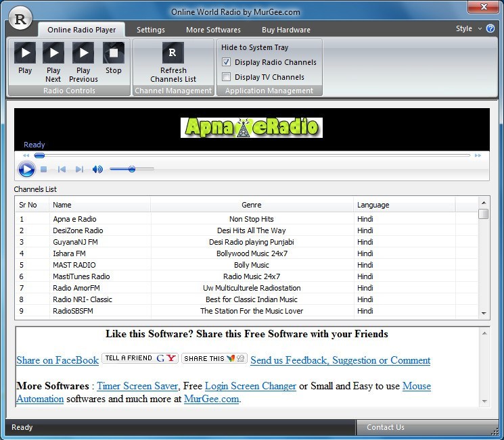Screen dimensions: 504x440
Task: Click the rewind arrows on seek bar
Action: [x=26, y=155]
